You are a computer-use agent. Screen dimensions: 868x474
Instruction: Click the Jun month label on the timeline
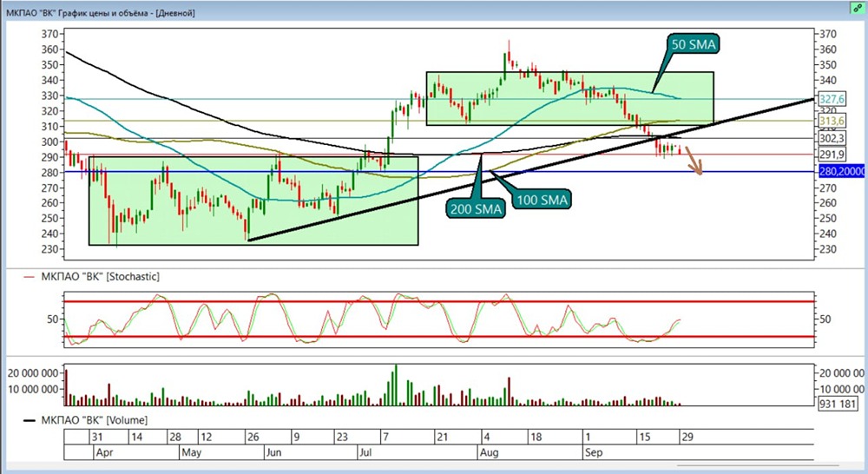(x=273, y=452)
